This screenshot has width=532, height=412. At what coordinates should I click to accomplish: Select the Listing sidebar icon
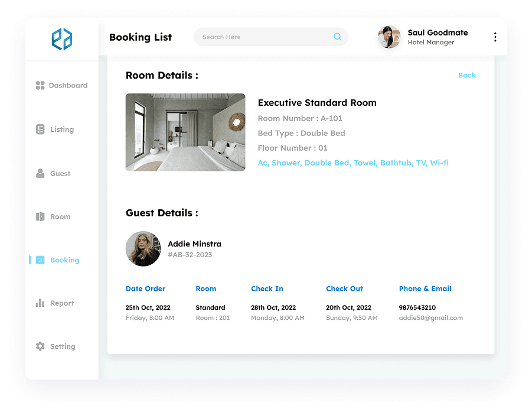[40, 129]
